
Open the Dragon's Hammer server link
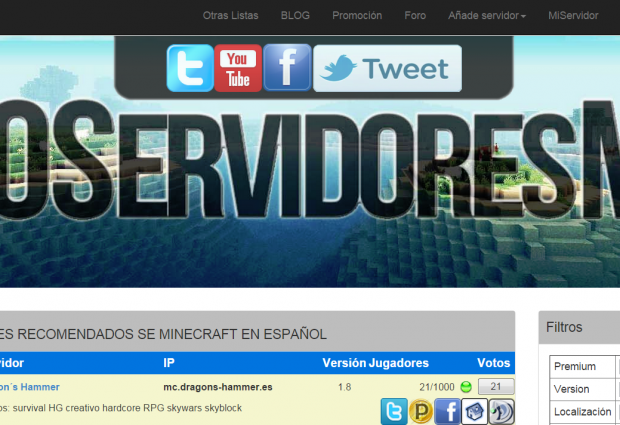[x=29, y=387]
